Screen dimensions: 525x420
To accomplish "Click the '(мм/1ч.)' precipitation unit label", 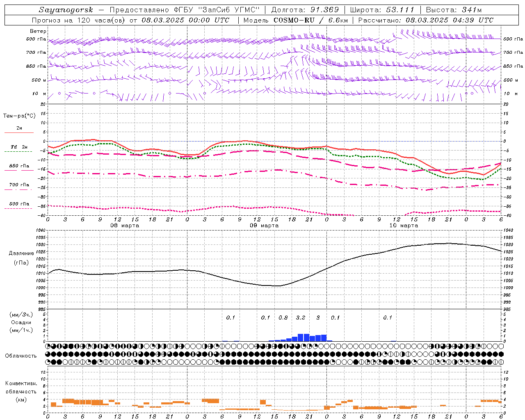I will click(21, 330).
